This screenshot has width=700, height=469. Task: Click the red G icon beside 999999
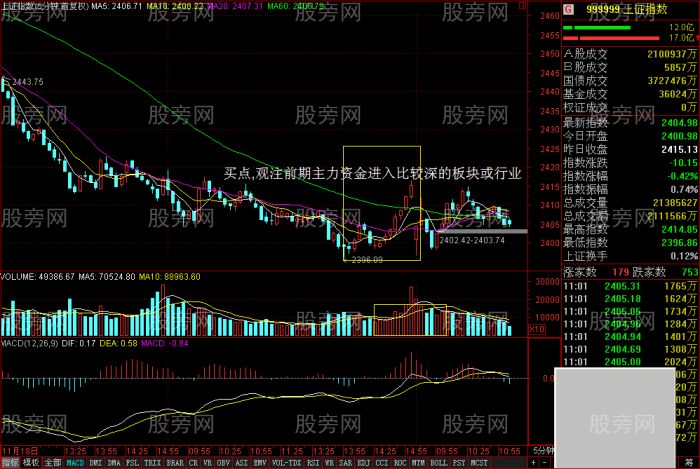[x=568, y=9]
